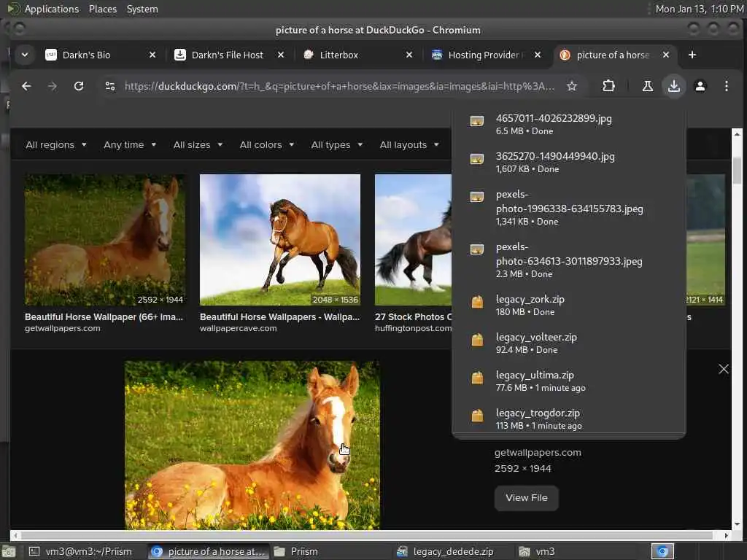Close the Litterbox tab

click(409, 55)
